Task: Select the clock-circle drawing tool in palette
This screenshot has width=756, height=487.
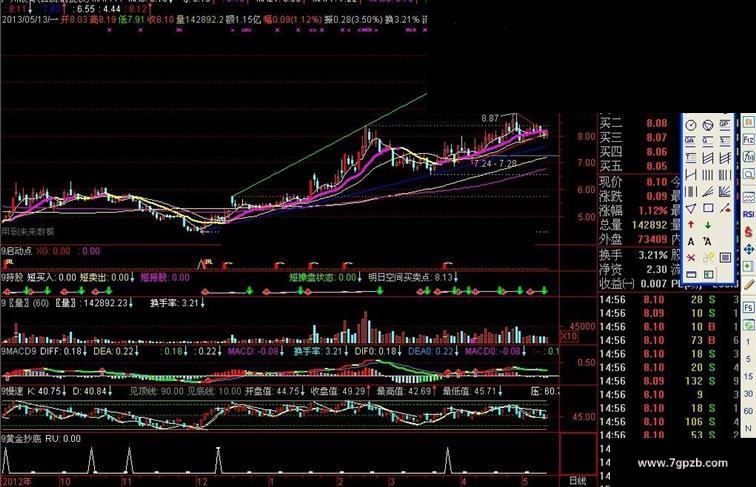Action: pyautogui.click(x=691, y=125)
